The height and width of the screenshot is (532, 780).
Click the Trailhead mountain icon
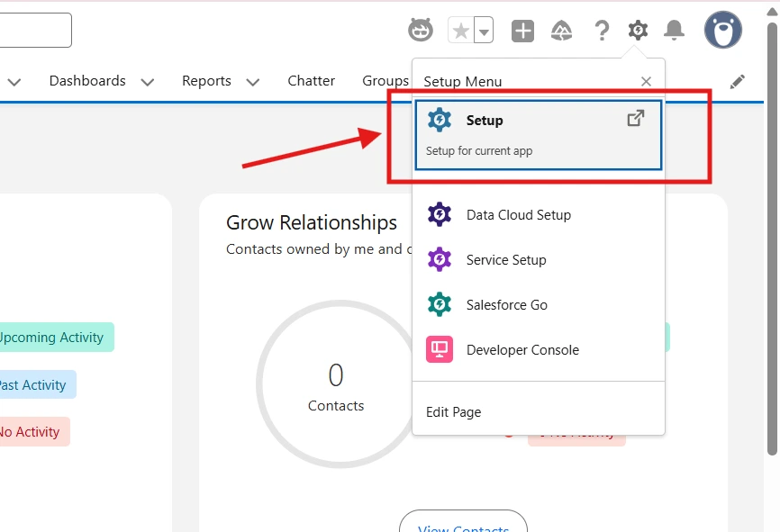pos(562,31)
